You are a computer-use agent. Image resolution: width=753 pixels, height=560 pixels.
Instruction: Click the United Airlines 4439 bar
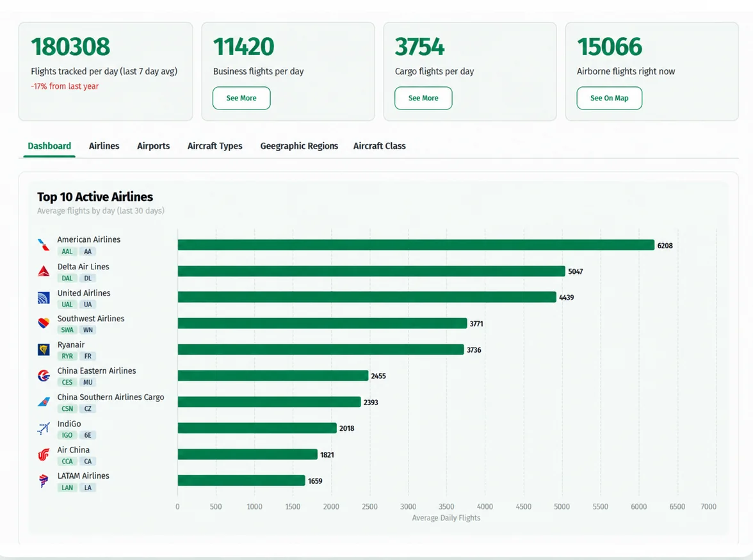tap(367, 297)
